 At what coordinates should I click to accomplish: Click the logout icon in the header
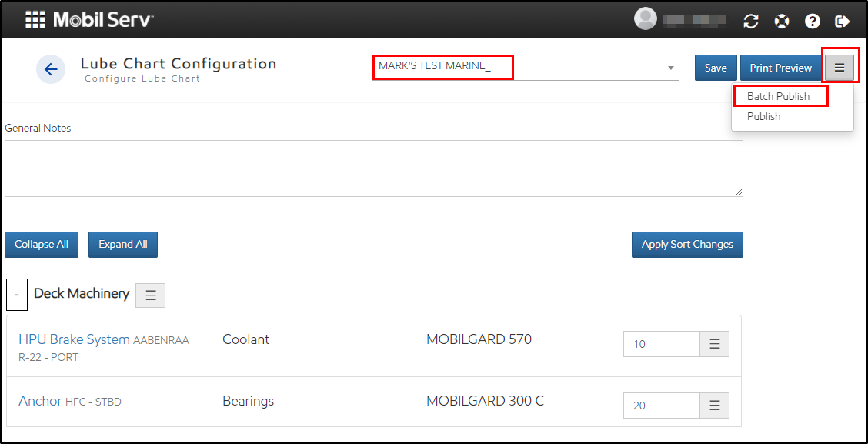pos(842,21)
